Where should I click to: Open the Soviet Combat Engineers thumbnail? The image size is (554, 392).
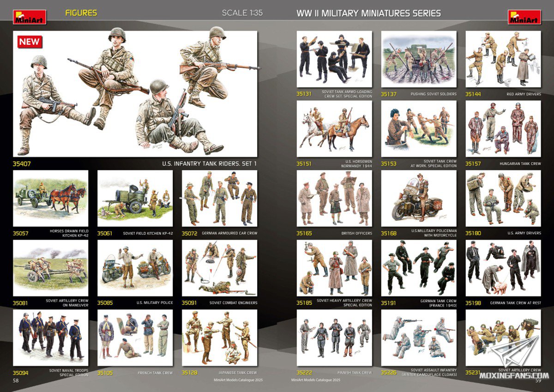point(219,268)
